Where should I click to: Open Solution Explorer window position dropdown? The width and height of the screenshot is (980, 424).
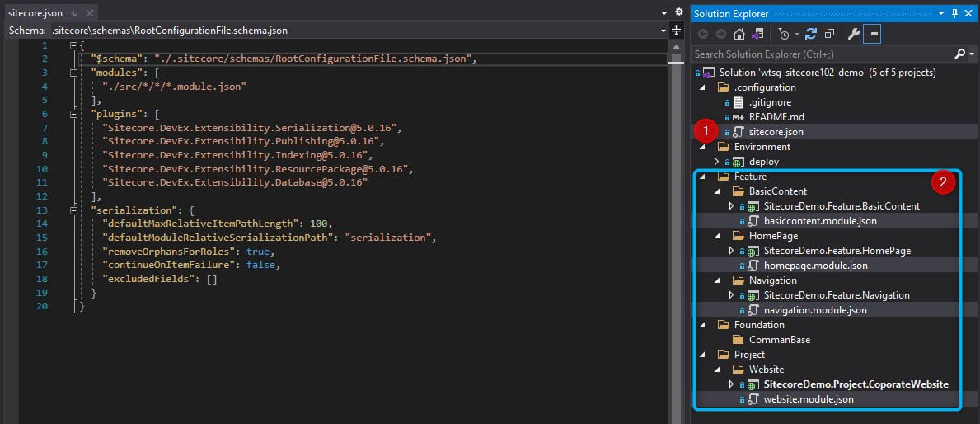941,13
